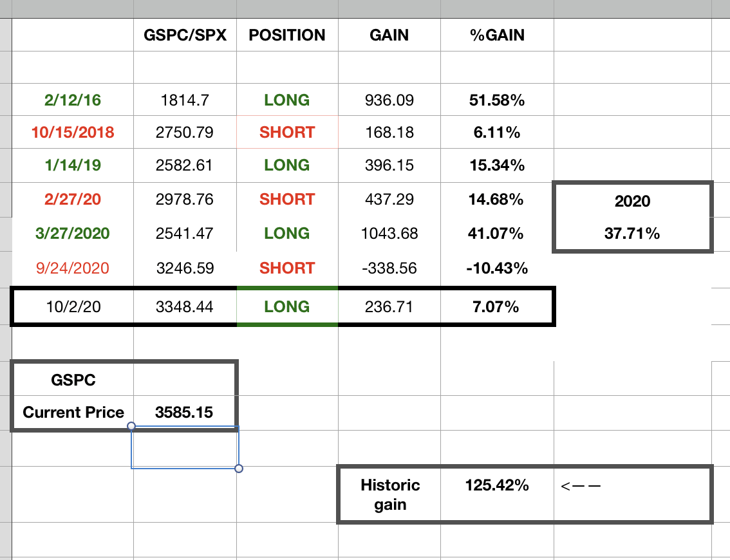The image size is (730, 560).
Task: Select the 1043.68 gain cell
Action: click(x=389, y=233)
